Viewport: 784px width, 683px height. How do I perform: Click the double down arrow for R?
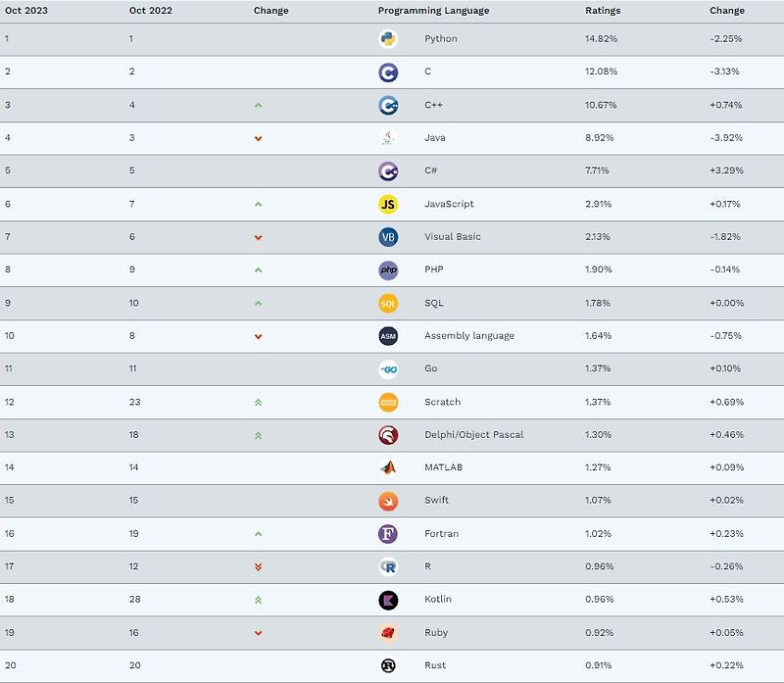(258, 567)
